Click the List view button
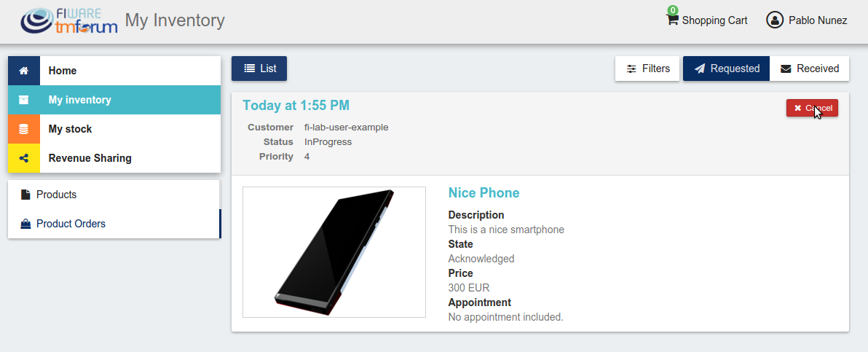This screenshot has width=868, height=352. tap(259, 69)
